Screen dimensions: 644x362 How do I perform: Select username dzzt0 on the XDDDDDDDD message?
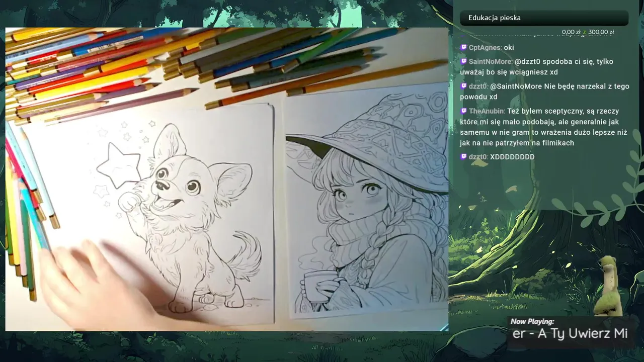click(478, 157)
